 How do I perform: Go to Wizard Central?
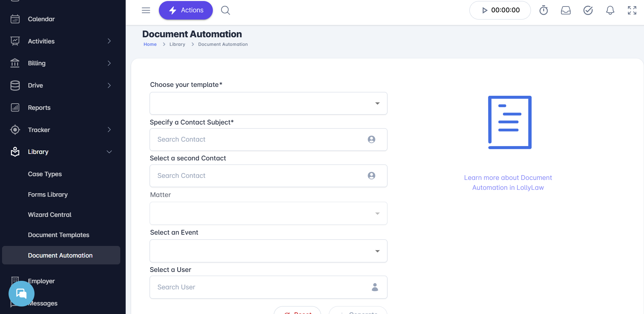[50, 215]
